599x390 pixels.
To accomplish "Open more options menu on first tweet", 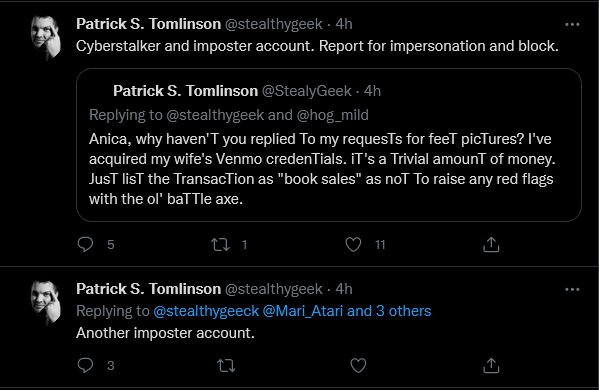I will coord(572,24).
